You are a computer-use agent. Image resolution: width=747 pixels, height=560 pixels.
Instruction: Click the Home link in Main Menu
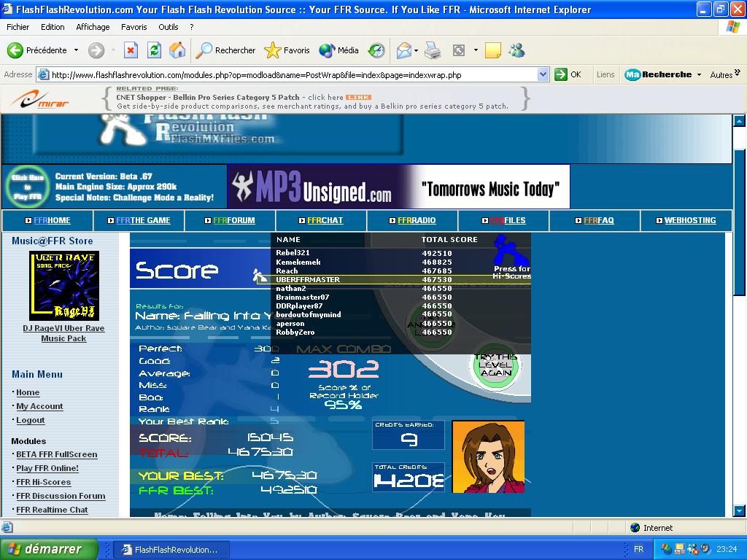click(x=28, y=392)
